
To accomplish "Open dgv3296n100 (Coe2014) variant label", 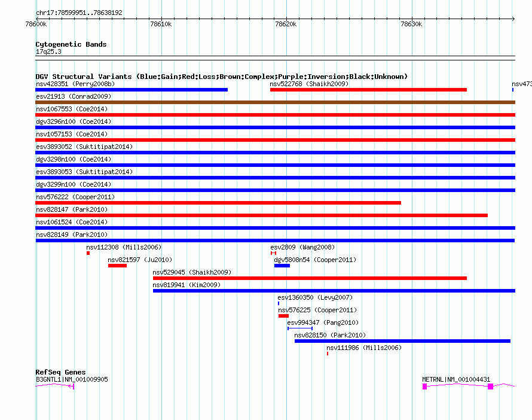I will [74, 121].
